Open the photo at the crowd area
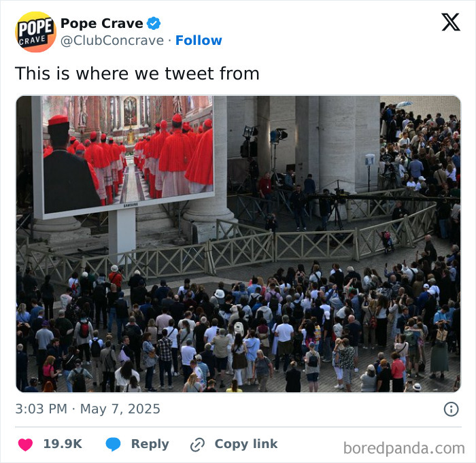 point(238,328)
